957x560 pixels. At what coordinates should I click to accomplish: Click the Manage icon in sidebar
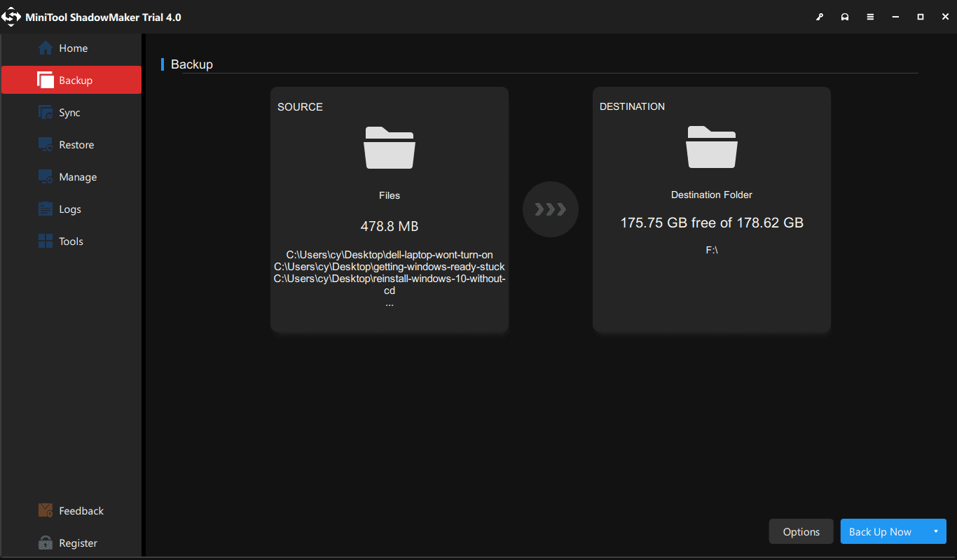click(46, 176)
